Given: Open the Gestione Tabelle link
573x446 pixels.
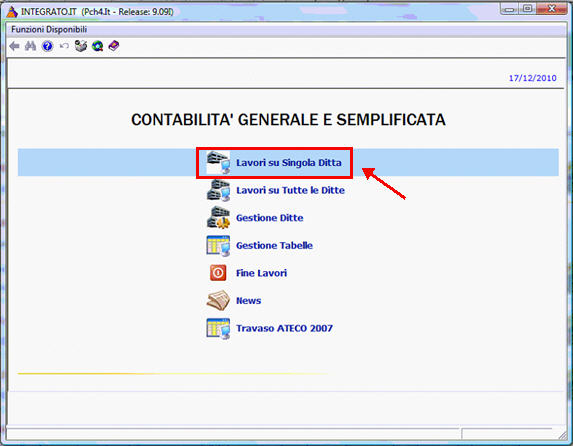Looking at the screenshot, I should (x=274, y=245).
